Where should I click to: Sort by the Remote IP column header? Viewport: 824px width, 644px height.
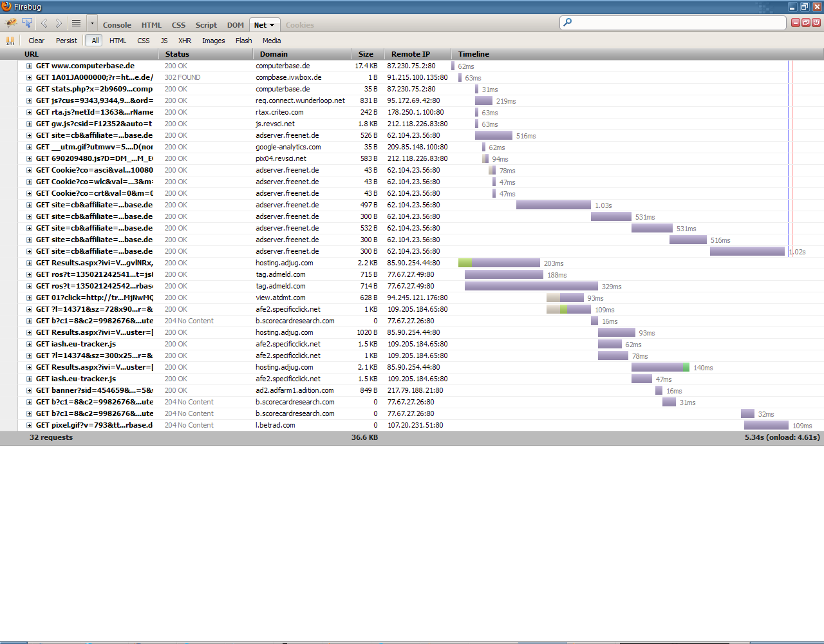(417, 54)
